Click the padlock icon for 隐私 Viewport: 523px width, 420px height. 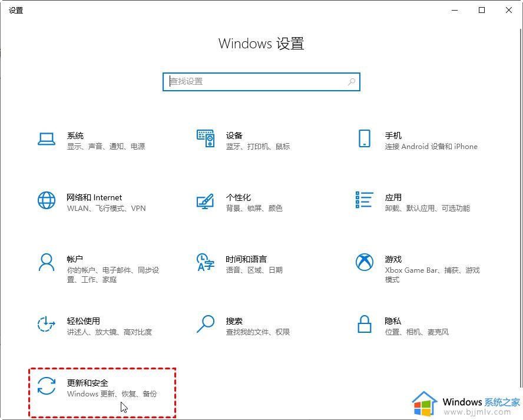point(364,324)
